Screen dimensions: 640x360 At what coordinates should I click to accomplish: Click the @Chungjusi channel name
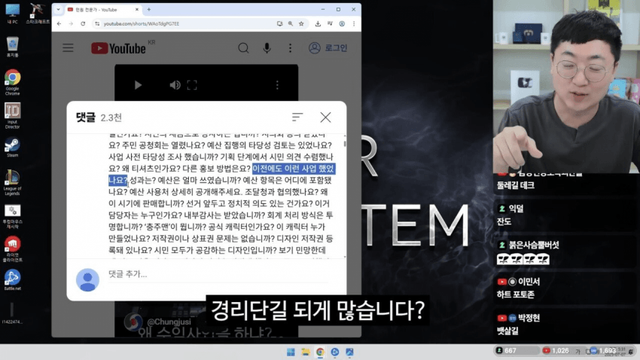169,322
